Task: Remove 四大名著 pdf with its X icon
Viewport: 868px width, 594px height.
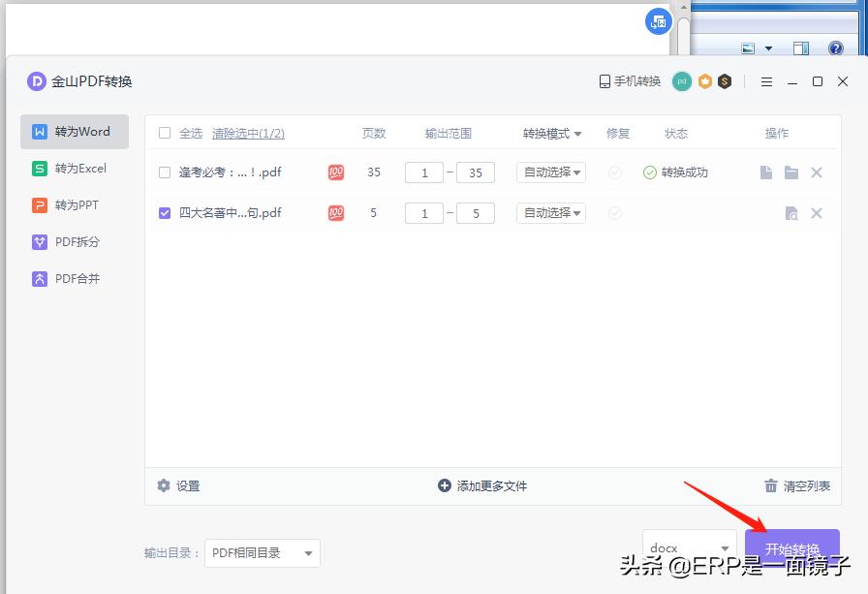Action: coord(817,212)
